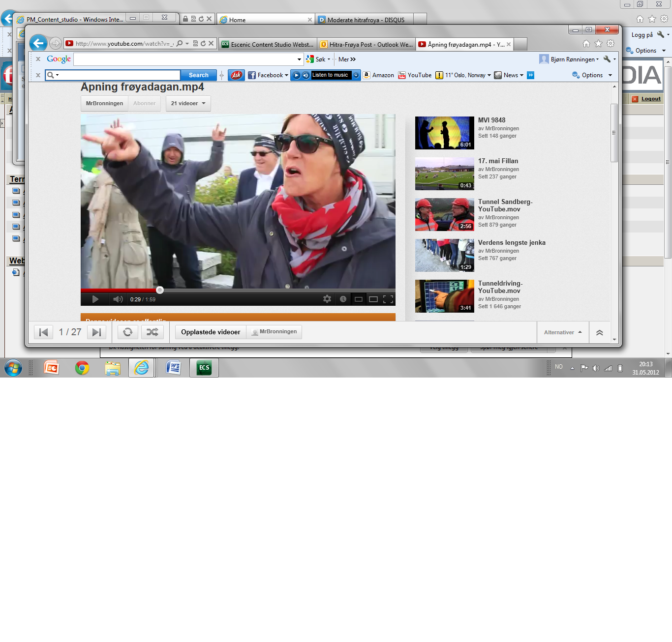Open the MVI 9848 video thumbnail

[445, 133]
